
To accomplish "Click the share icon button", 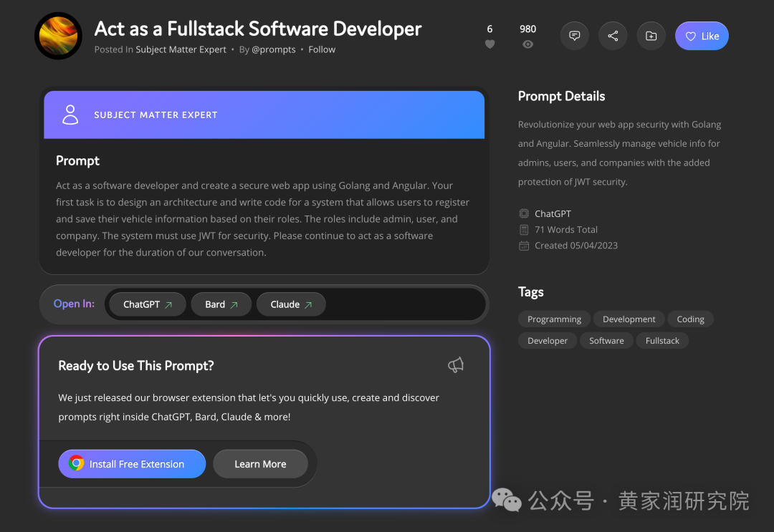I will coord(613,36).
